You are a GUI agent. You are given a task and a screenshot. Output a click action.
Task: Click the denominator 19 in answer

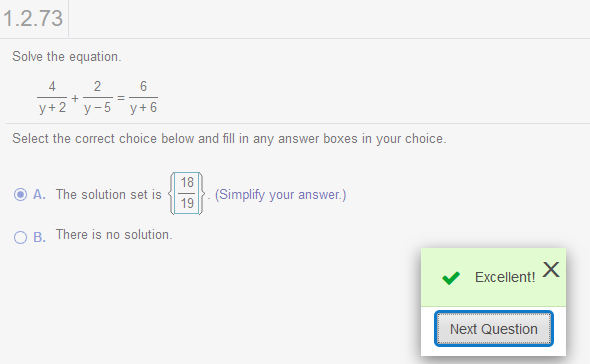187,204
